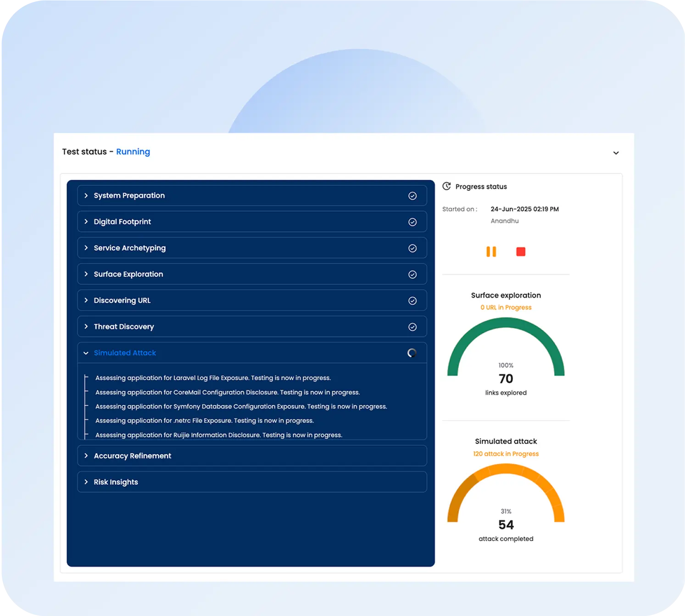Click the Running status text
The image size is (685, 616).
pyautogui.click(x=133, y=152)
